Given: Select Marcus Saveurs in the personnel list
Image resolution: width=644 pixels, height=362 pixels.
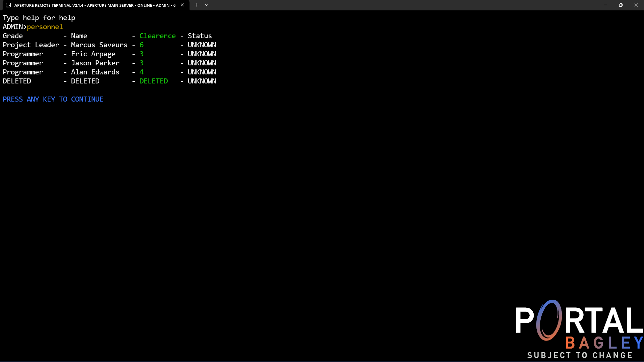Looking at the screenshot, I should 99,45.
